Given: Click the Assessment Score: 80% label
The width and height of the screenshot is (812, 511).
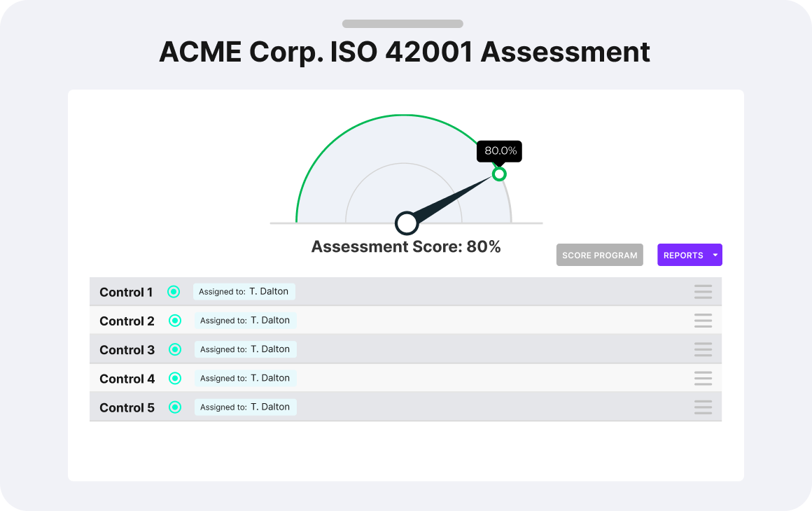Looking at the screenshot, I should [x=406, y=246].
